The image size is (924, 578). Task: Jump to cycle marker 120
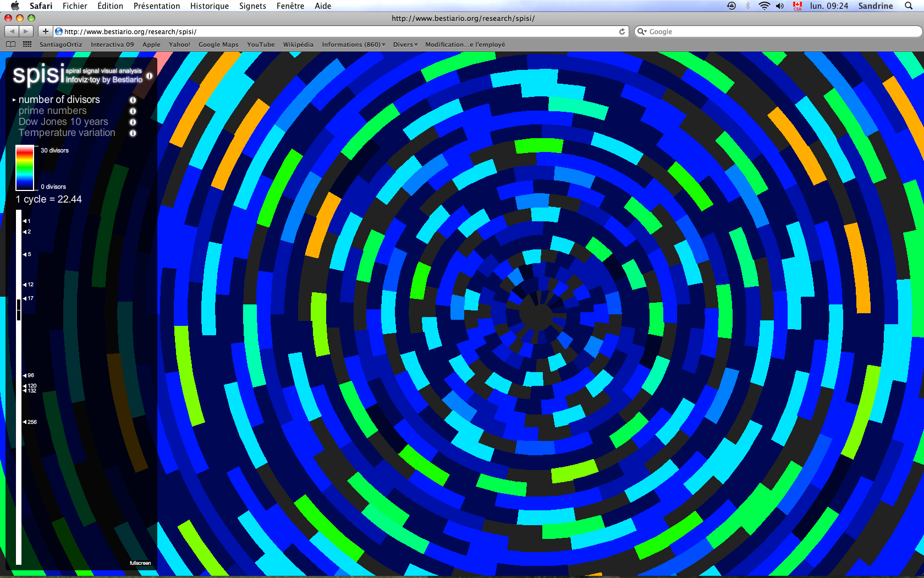coord(30,386)
